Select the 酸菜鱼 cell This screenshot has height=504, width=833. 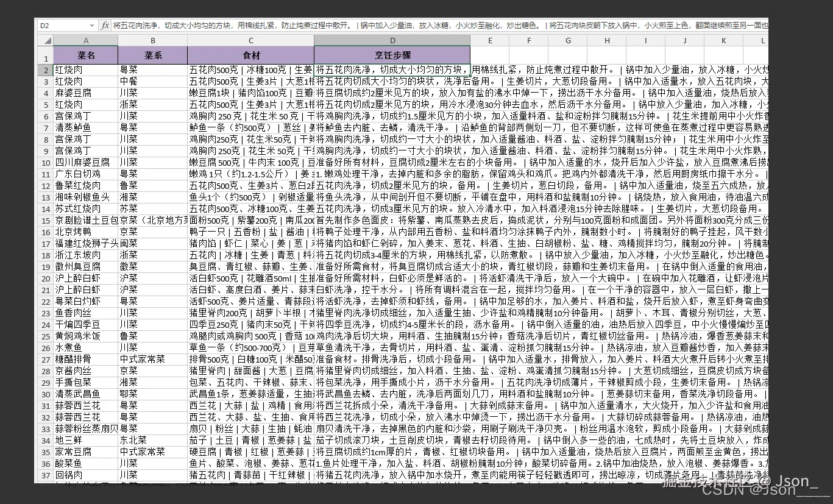click(85, 463)
